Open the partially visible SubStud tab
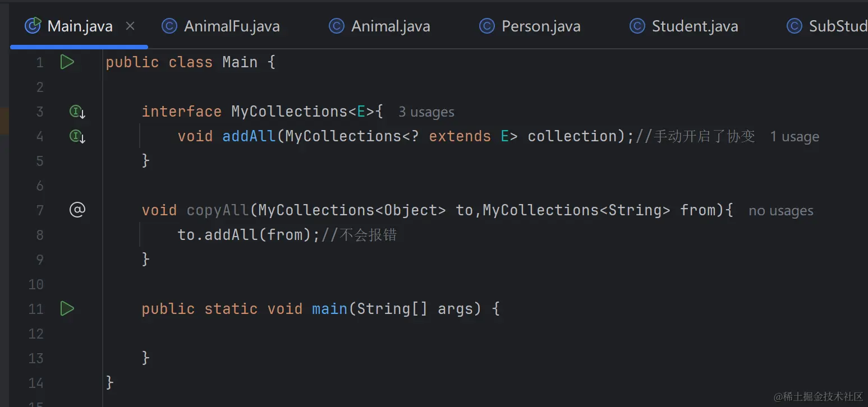Image resolution: width=868 pixels, height=407 pixels. pos(836,26)
